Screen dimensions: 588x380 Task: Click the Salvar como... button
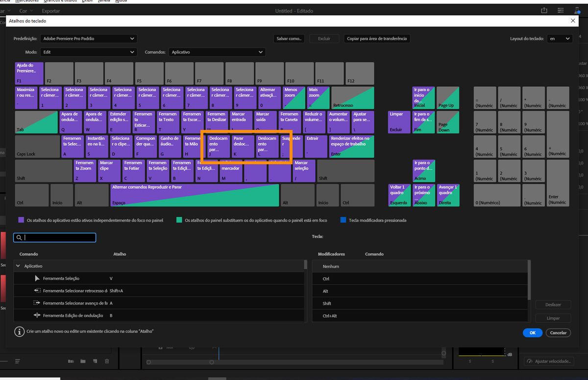click(289, 38)
